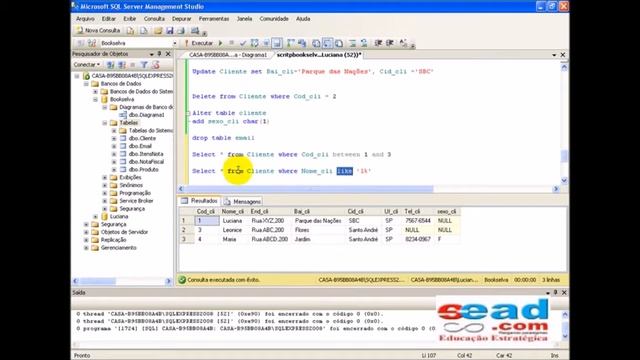Select dbo.ItensNota table in the tree
Viewport: 640px width, 360px height.
[146, 154]
